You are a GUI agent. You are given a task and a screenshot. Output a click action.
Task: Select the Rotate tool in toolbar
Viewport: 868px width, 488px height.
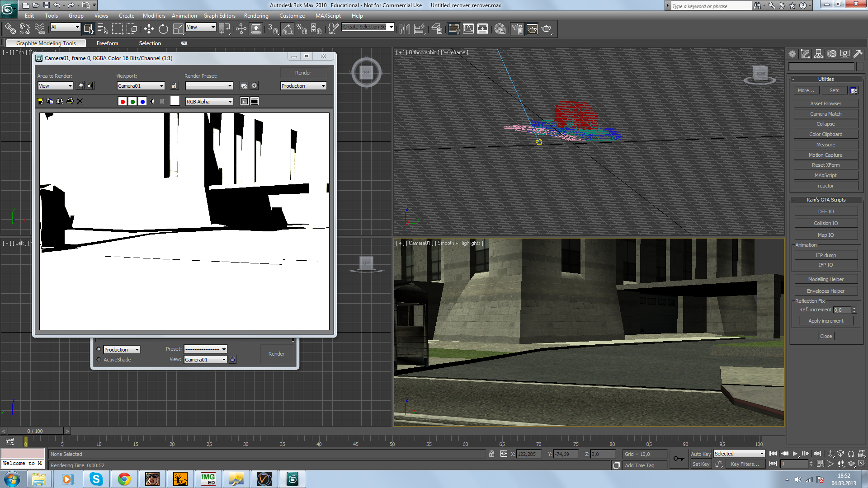[x=163, y=29]
